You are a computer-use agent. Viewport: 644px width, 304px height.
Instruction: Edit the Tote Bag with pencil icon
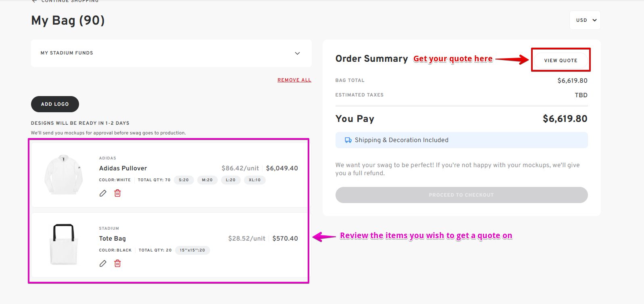pyautogui.click(x=103, y=264)
